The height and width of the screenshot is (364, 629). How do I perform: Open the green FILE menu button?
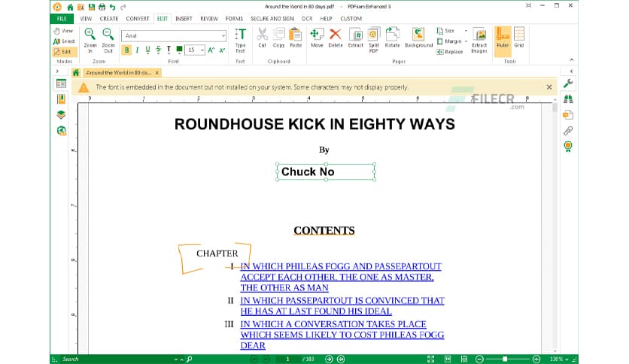click(62, 18)
